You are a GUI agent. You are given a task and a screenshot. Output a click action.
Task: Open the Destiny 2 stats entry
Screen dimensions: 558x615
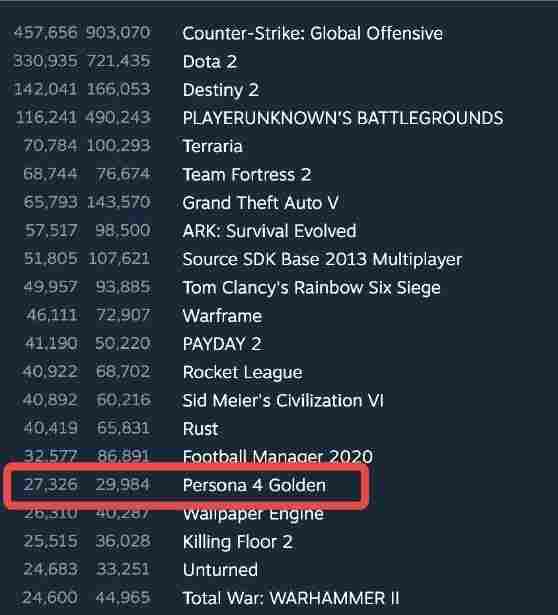(x=221, y=90)
